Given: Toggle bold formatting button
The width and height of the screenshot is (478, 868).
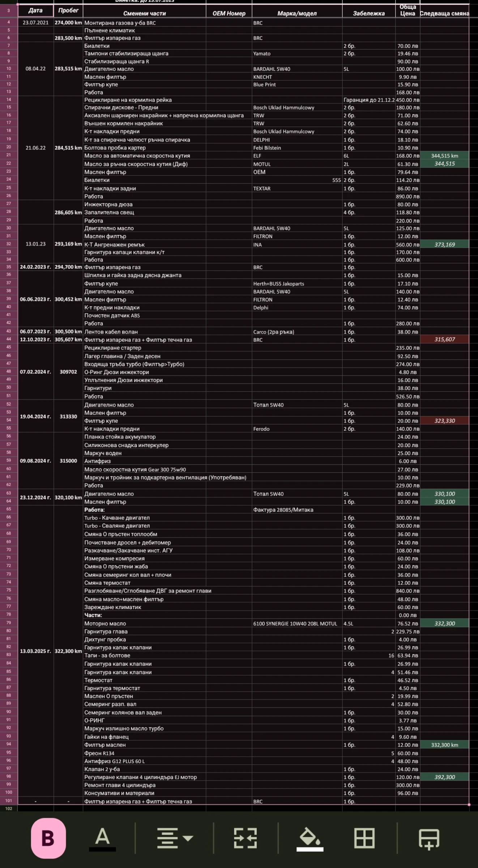Looking at the screenshot, I should tap(48, 838).
